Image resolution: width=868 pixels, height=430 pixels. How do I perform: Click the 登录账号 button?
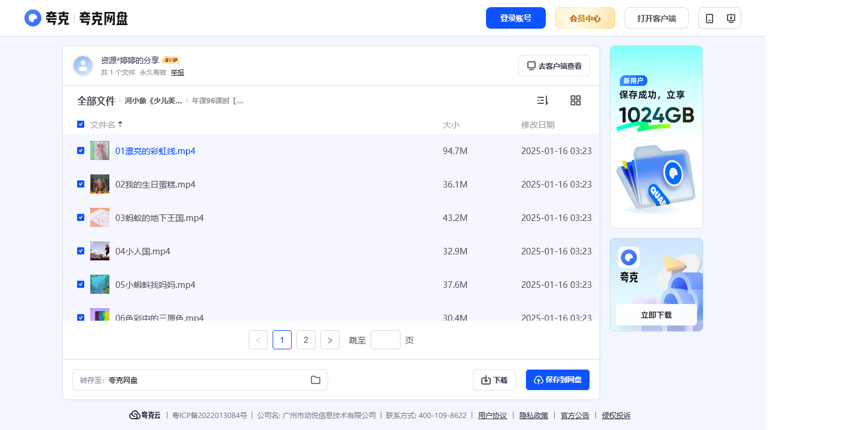pyautogui.click(x=516, y=18)
